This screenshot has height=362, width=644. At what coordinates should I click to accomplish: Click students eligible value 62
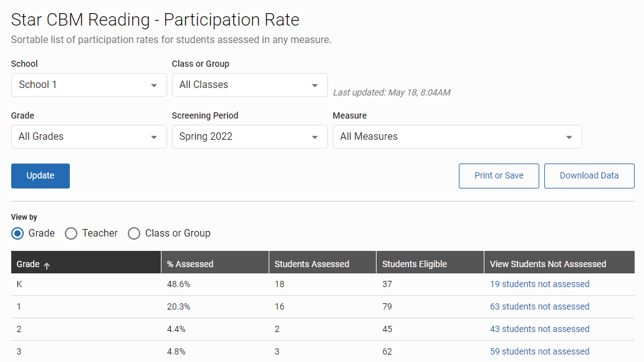pyautogui.click(x=387, y=352)
